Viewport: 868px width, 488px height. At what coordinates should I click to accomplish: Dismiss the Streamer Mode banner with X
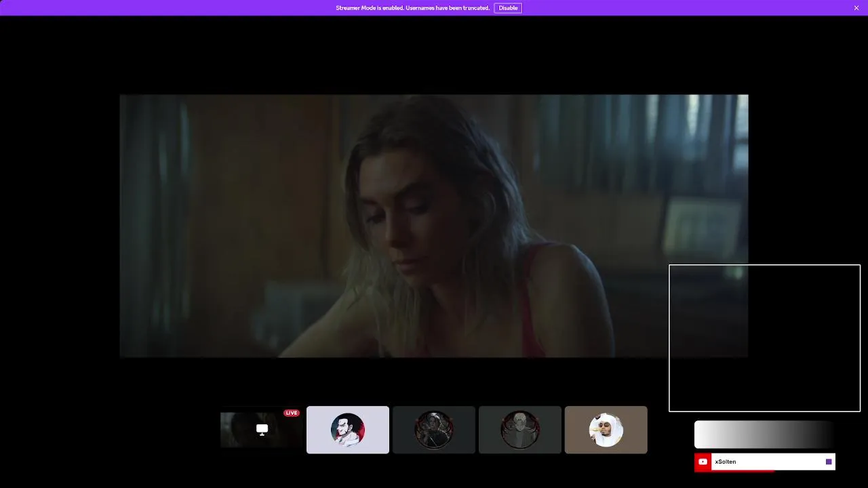coord(856,8)
